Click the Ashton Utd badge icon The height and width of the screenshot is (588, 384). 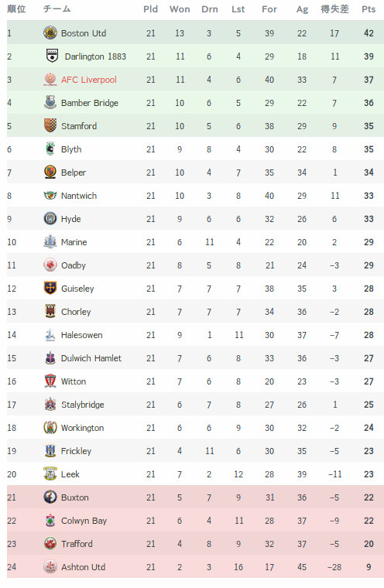pyautogui.click(x=50, y=566)
